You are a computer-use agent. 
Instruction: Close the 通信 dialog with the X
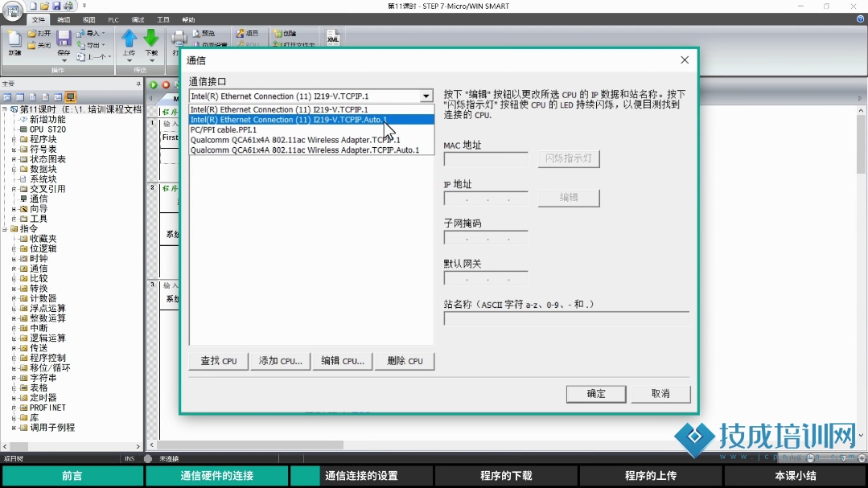coord(685,59)
